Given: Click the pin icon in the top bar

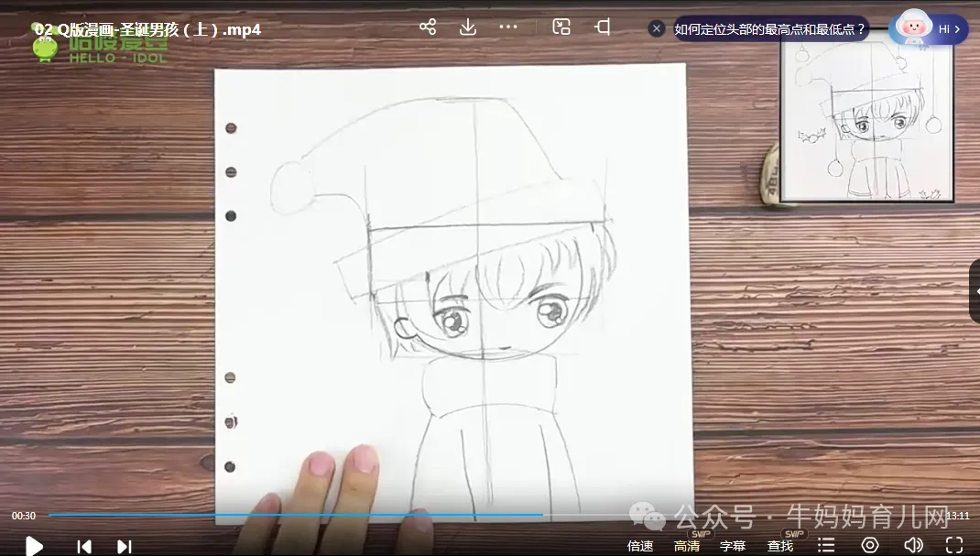Looking at the screenshot, I should pyautogui.click(x=602, y=27).
